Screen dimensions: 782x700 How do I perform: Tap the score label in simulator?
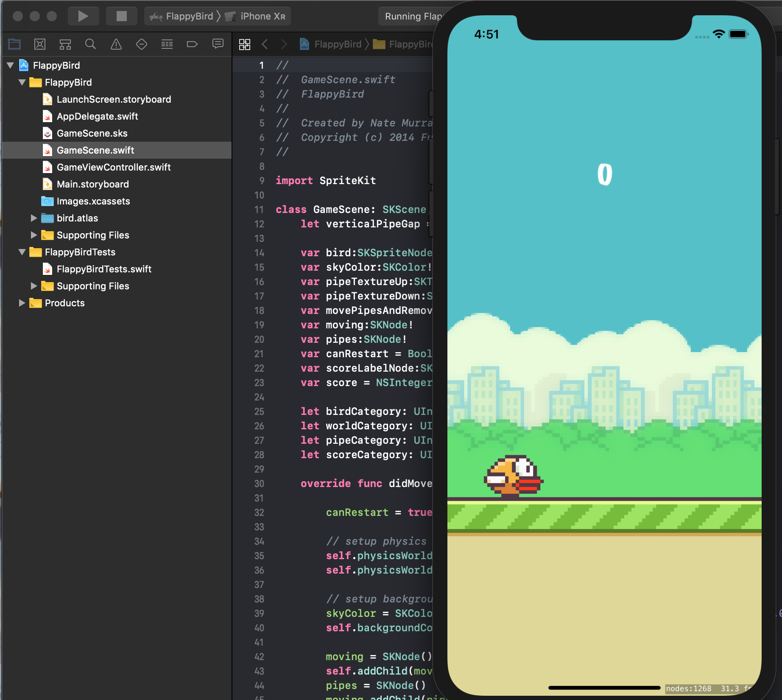point(605,174)
